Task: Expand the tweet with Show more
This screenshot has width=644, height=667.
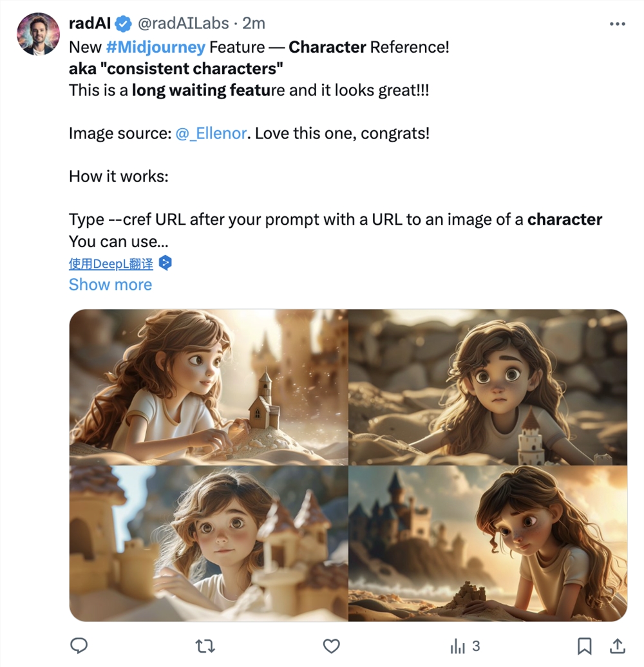Action: pos(110,285)
